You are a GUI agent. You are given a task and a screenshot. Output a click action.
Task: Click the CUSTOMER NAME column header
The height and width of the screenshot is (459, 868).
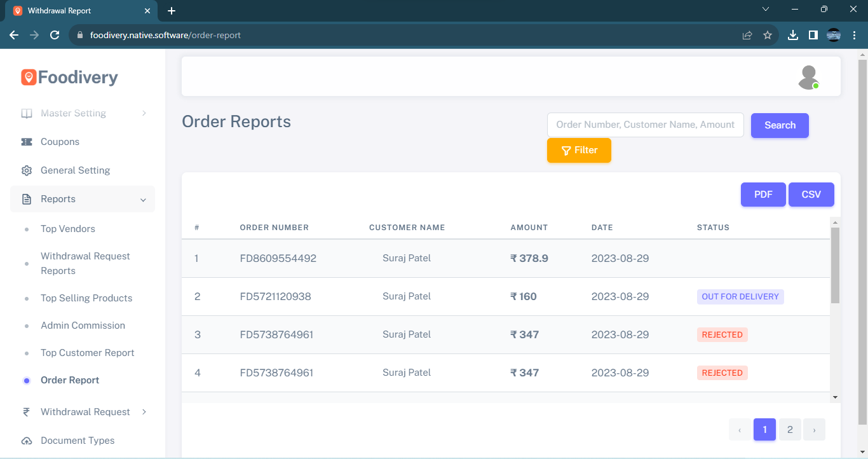[407, 228]
